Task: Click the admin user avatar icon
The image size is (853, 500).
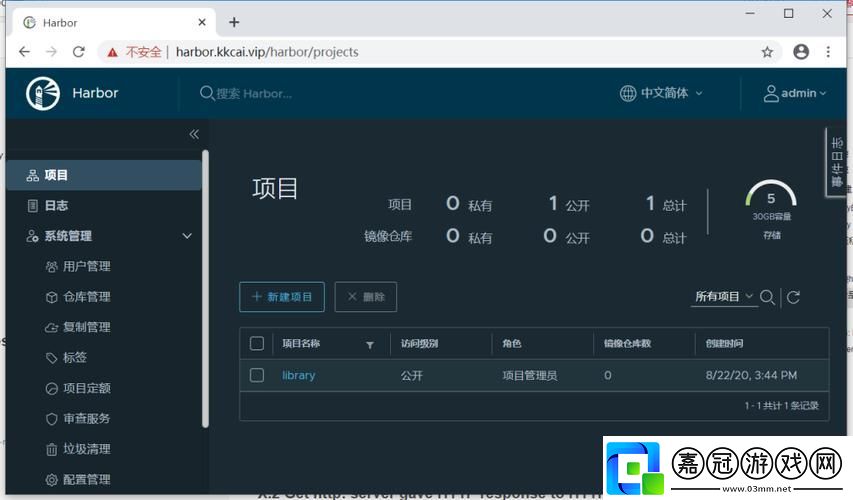Action: coord(771,93)
